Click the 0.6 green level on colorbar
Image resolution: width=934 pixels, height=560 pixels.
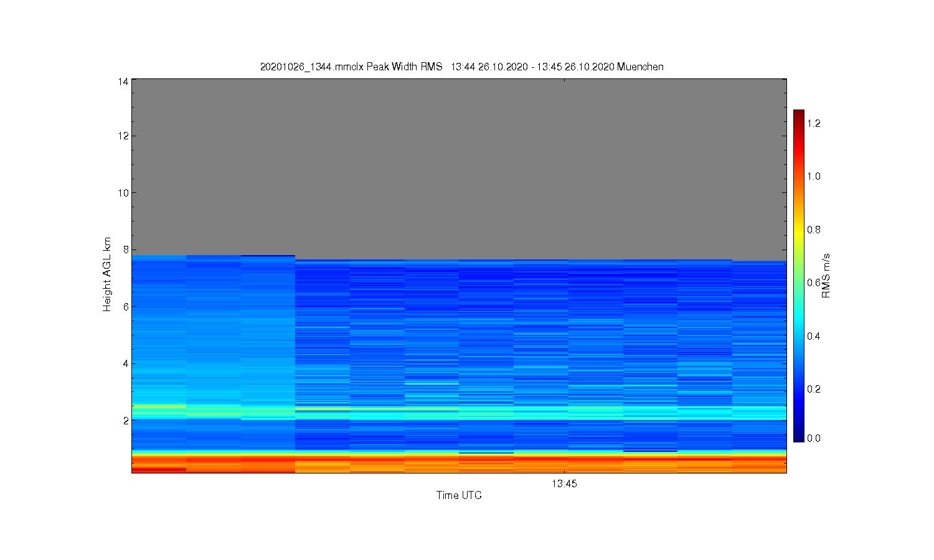(799, 282)
